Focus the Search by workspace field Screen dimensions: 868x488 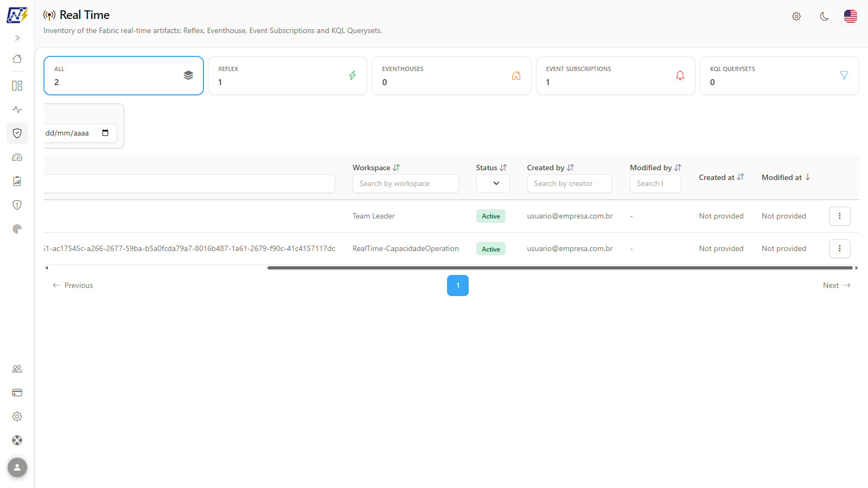click(406, 183)
